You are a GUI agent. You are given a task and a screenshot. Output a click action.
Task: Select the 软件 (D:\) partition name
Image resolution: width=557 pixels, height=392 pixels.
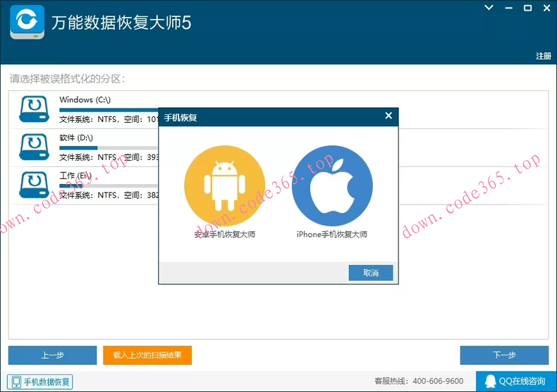pos(76,137)
